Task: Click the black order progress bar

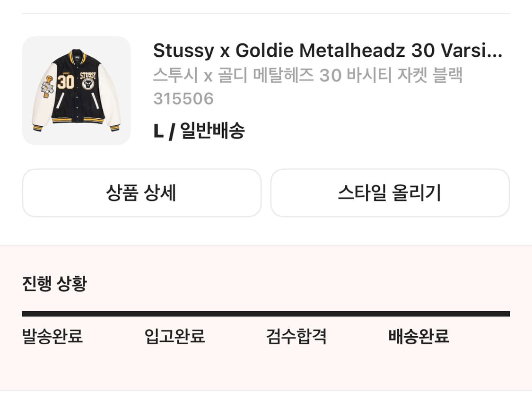Action: [x=266, y=314]
